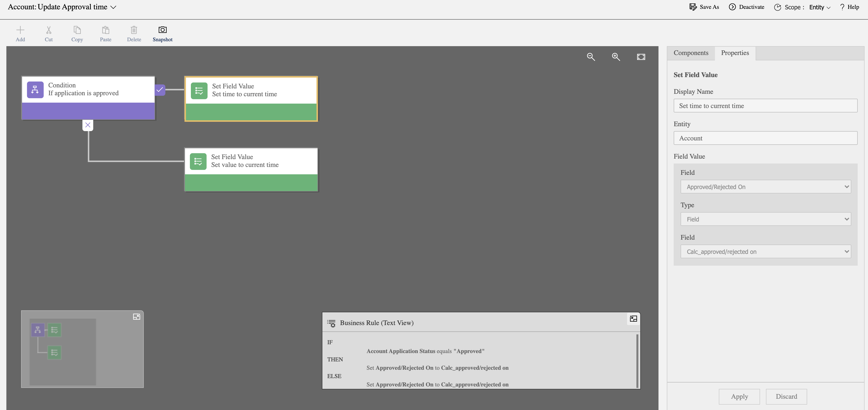The height and width of the screenshot is (410, 868).
Task: Click the condition false X connector
Action: (88, 125)
